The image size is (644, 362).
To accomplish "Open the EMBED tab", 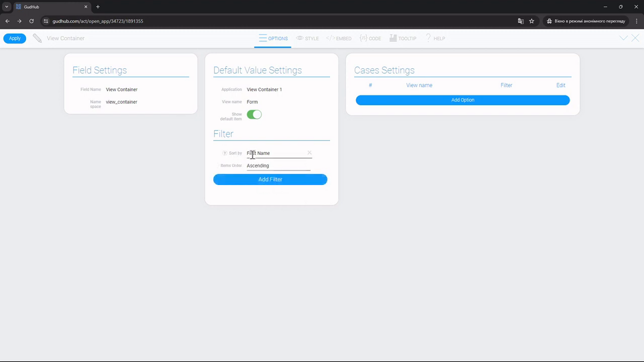I will click(x=339, y=39).
